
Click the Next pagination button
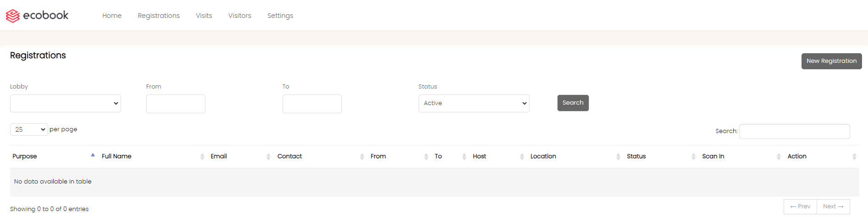833,206
